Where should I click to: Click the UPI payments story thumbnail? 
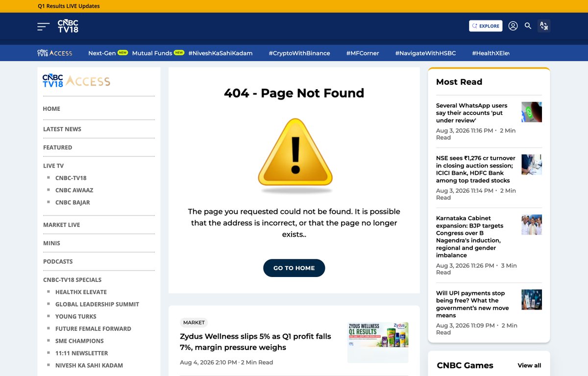click(532, 300)
